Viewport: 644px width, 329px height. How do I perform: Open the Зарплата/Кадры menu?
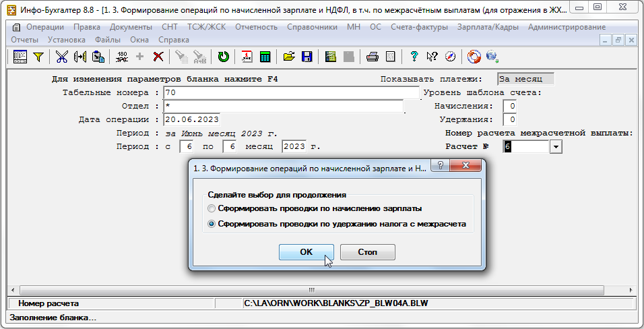488,27
